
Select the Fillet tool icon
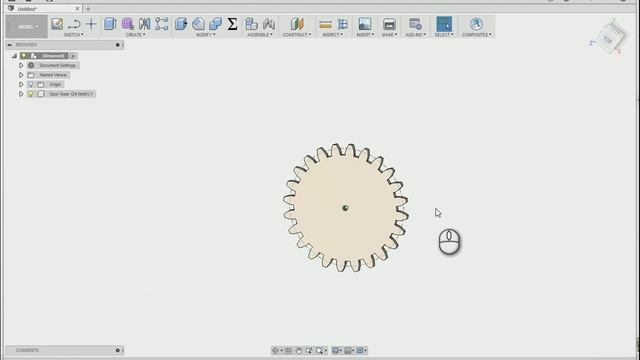click(x=198, y=24)
